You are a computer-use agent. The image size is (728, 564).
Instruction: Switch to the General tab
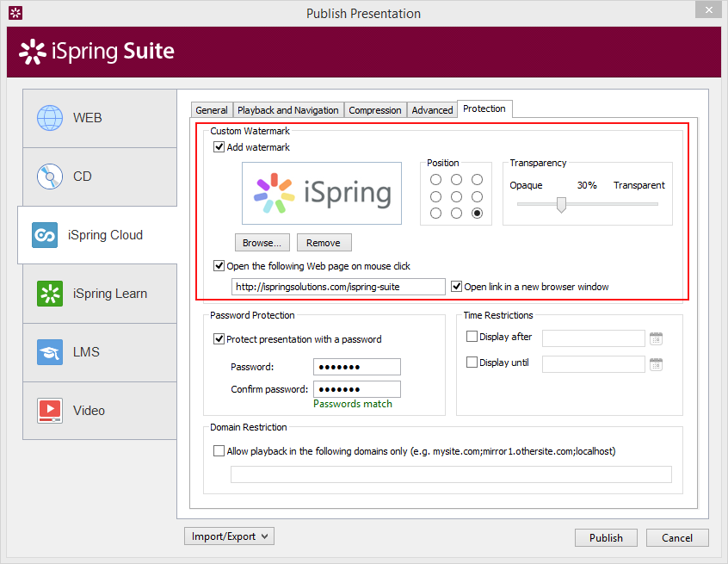click(x=212, y=110)
